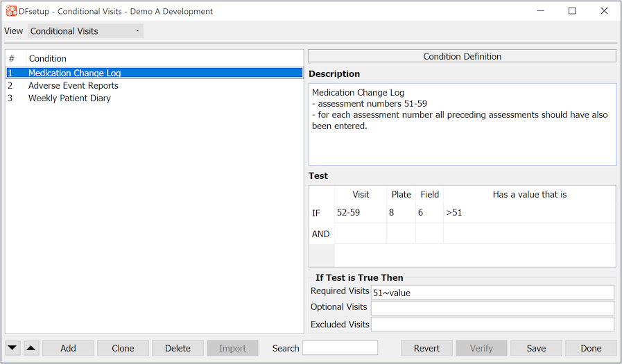Clone the selected condition
622x364 pixels.
(123, 348)
